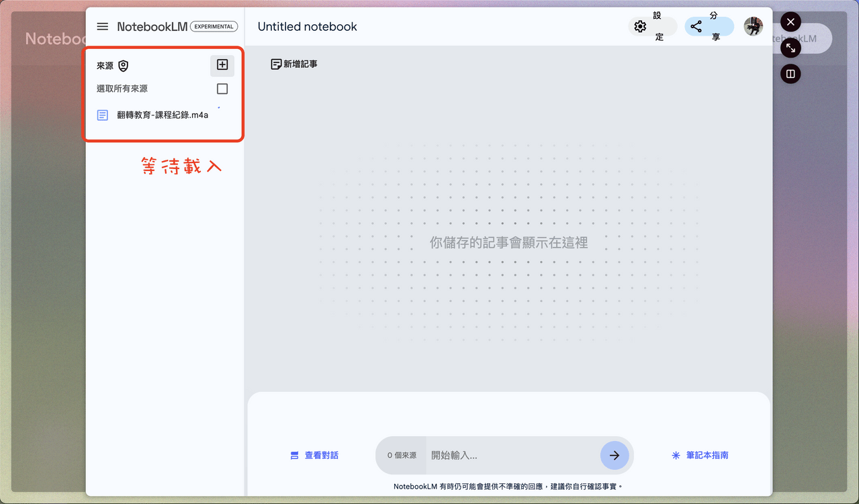This screenshot has height=504, width=859.
Task: Check the select all sources checkbox
Action: click(222, 89)
